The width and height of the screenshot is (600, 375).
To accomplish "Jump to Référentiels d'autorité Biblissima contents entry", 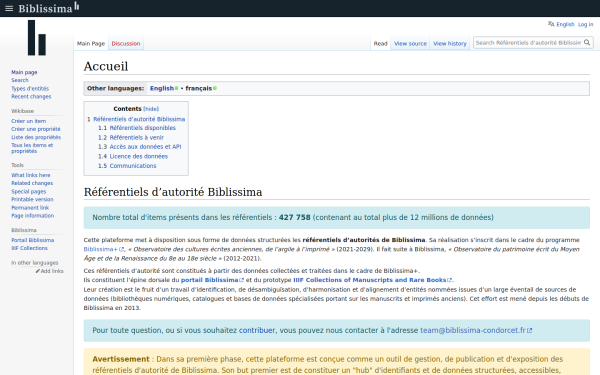I will [x=139, y=119].
